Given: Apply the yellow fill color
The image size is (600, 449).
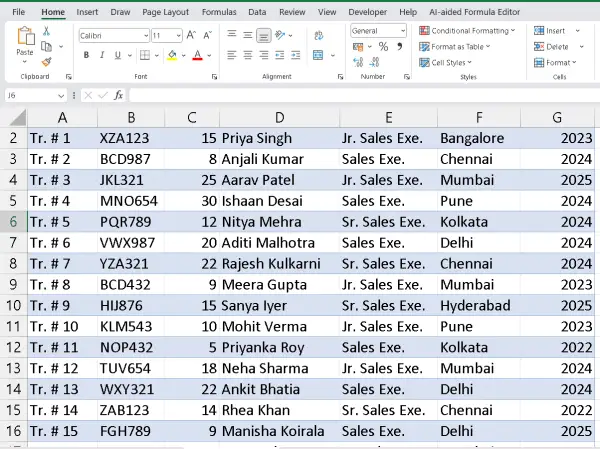Looking at the screenshot, I should point(172,55).
